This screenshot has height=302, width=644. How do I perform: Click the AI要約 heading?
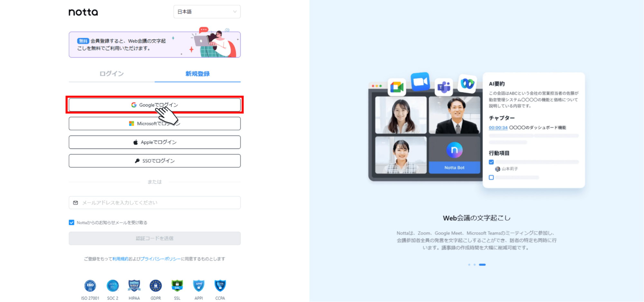point(497,84)
